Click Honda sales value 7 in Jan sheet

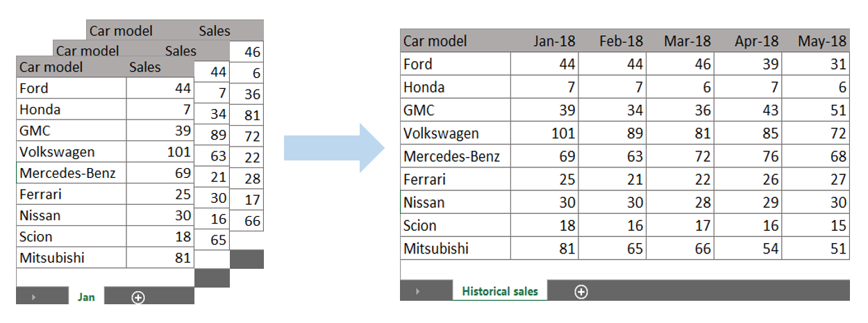point(160,109)
